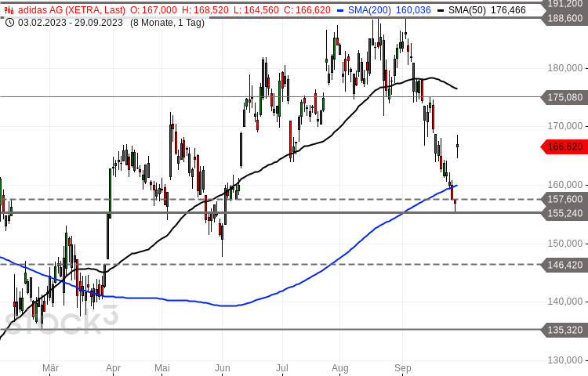Click the 157,600 dashed level tag
The width and height of the screenshot is (588, 376).
(x=564, y=199)
